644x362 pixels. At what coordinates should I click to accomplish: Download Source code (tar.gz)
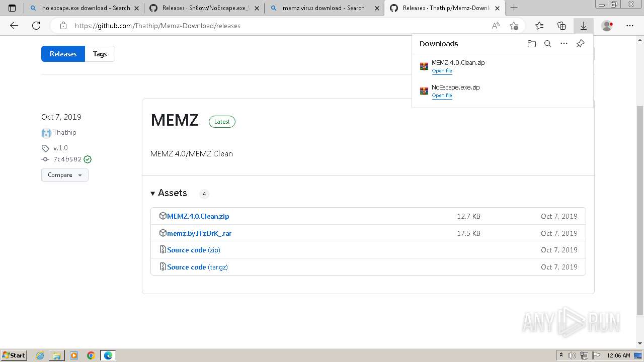(197, 267)
